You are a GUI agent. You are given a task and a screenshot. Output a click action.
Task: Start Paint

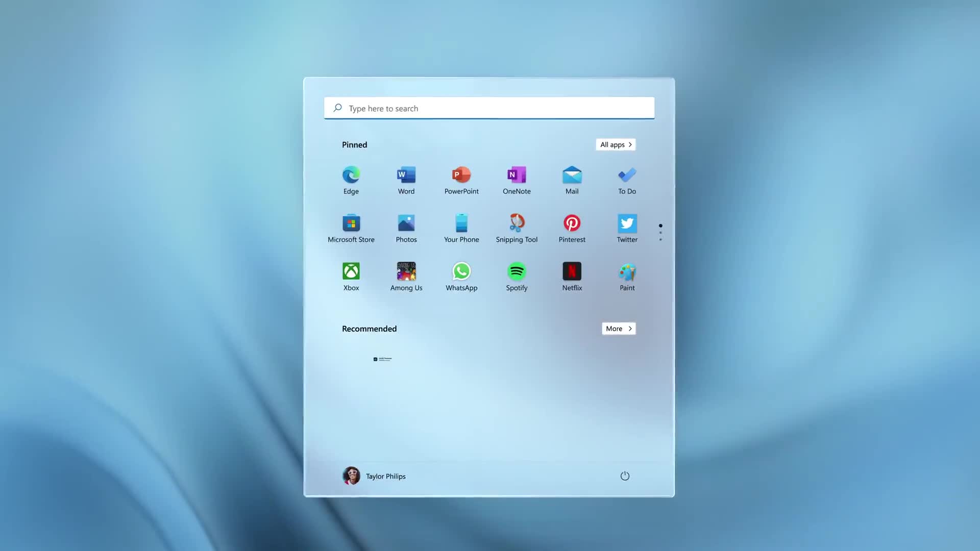[x=627, y=271]
